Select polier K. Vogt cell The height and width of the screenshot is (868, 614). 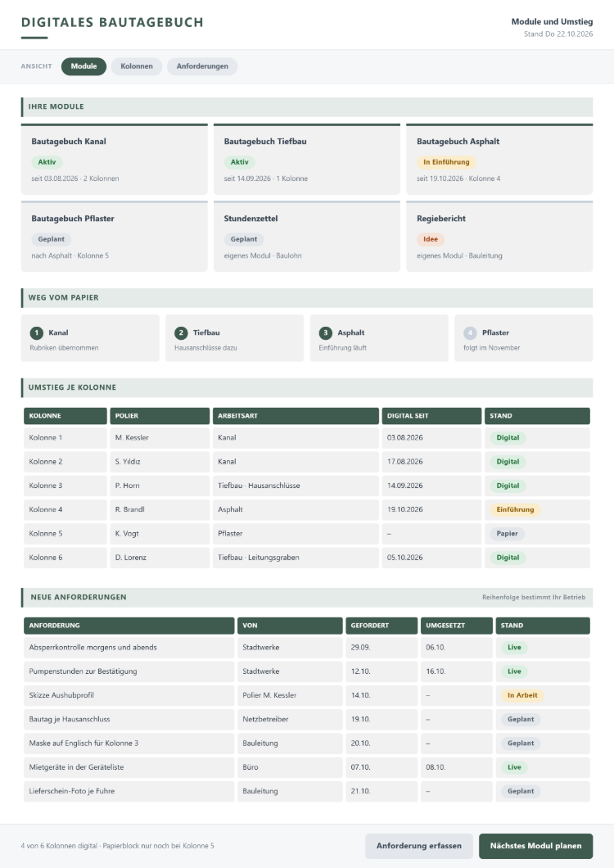pyautogui.click(x=160, y=534)
